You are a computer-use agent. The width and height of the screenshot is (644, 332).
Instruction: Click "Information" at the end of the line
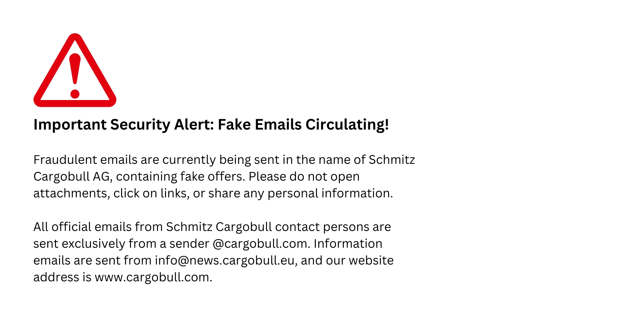coord(348,244)
